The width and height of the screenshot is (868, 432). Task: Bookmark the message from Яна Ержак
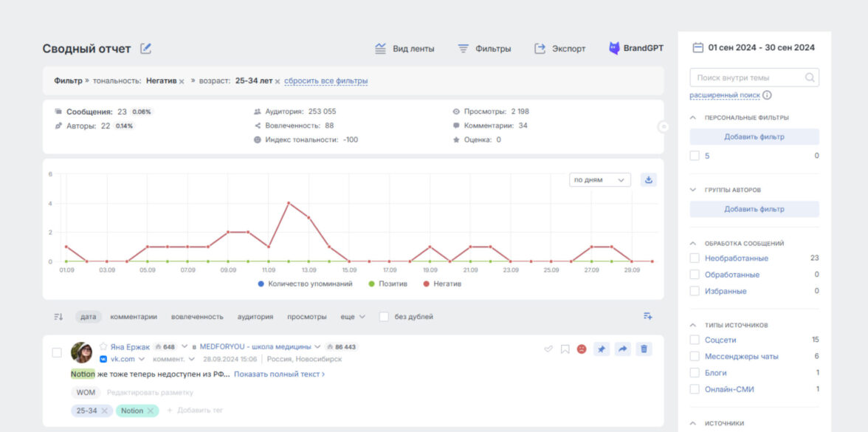(x=565, y=349)
